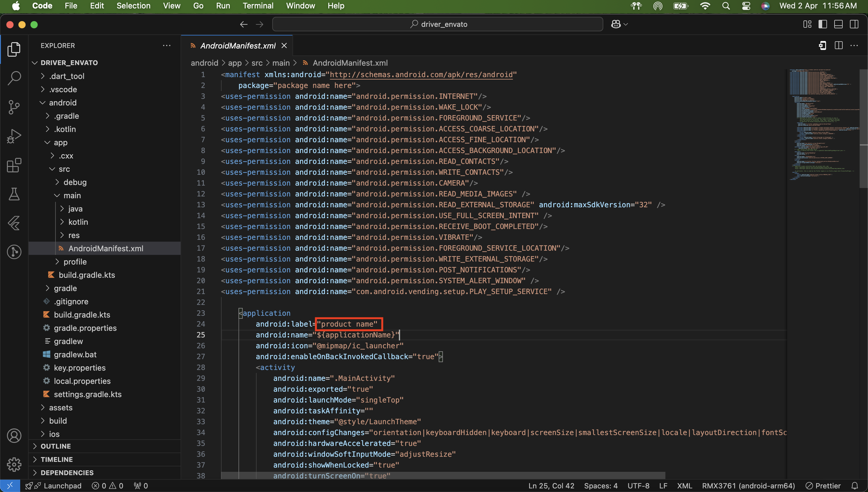Open the Source Control view
This screenshot has height=492, width=868.
(14, 107)
